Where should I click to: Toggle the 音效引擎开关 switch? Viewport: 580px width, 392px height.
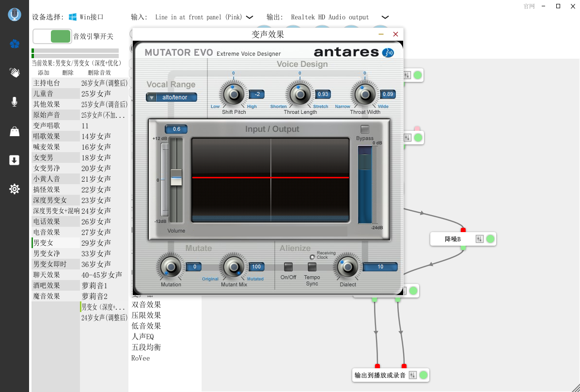52,36
